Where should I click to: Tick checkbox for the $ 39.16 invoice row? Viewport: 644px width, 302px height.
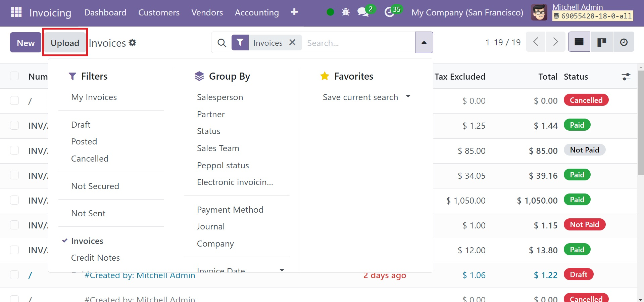click(14, 175)
